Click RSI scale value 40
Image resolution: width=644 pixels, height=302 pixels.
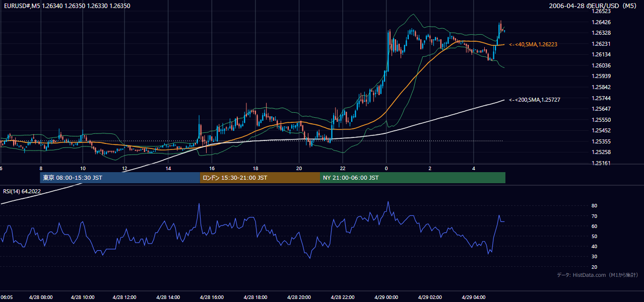click(594, 246)
